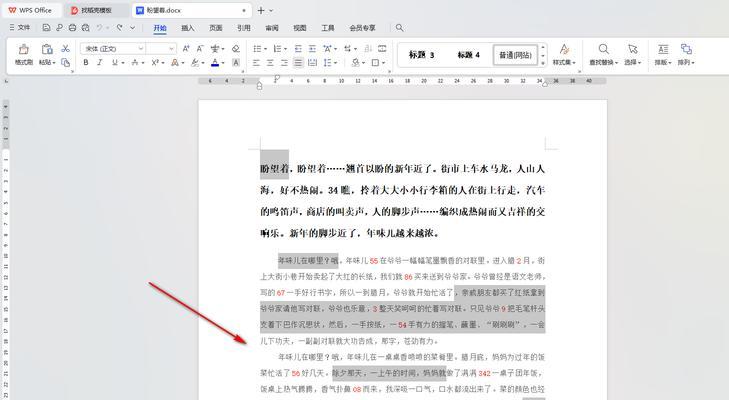Toggle character shading (boxed A)
Viewport: 729px width, 400px height.
click(236, 62)
